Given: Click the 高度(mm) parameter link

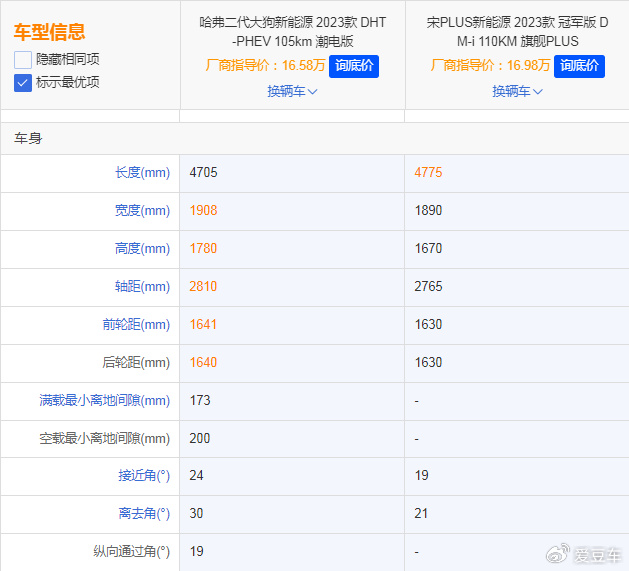Looking at the screenshot, I should 142,249.
